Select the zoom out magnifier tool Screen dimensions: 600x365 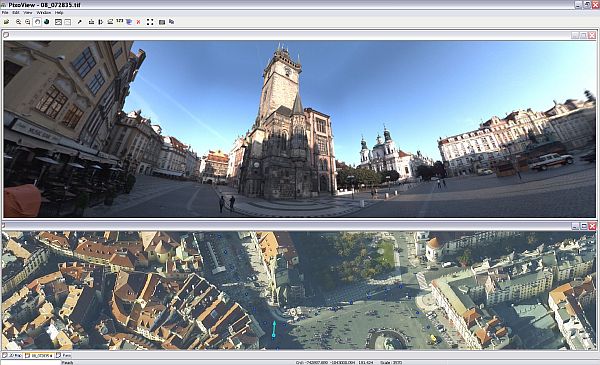pos(28,22)
